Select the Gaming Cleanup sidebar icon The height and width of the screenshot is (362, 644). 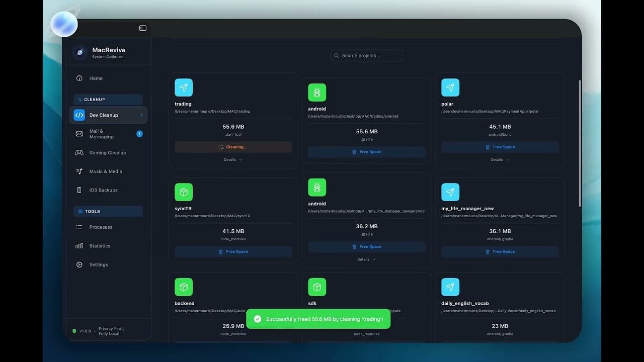79,152
